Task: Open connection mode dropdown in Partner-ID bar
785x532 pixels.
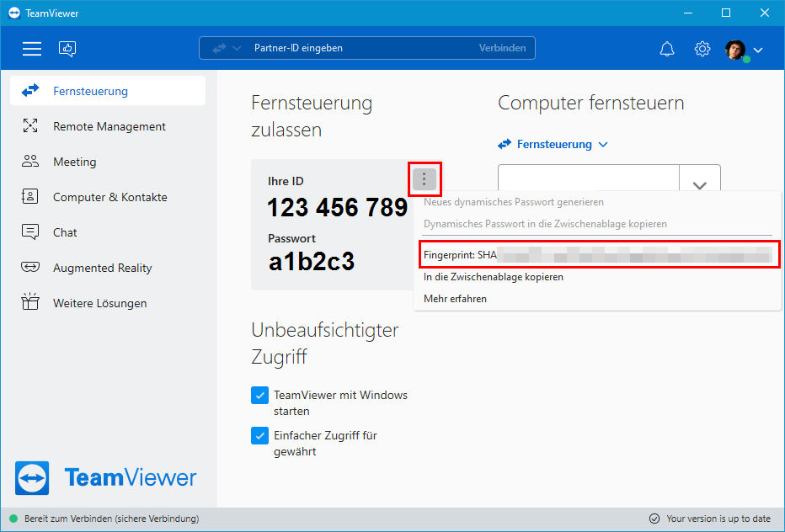Action: click(227, 48)
